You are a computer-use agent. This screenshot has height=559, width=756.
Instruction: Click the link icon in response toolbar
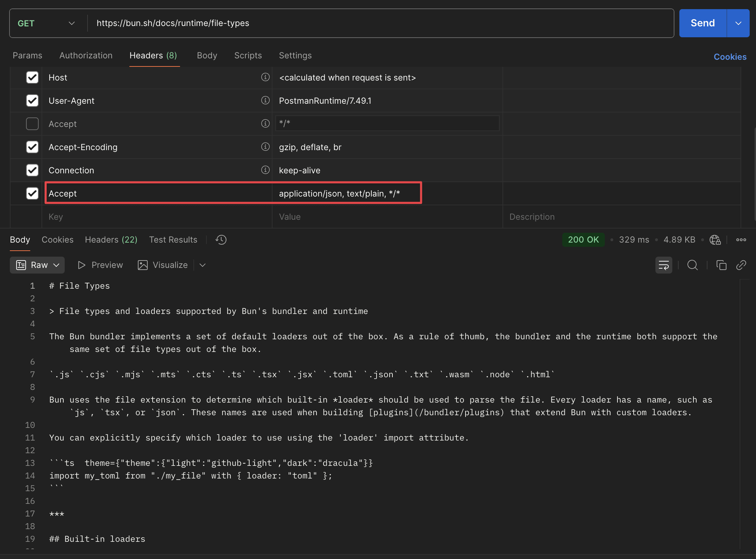[741, 265]
